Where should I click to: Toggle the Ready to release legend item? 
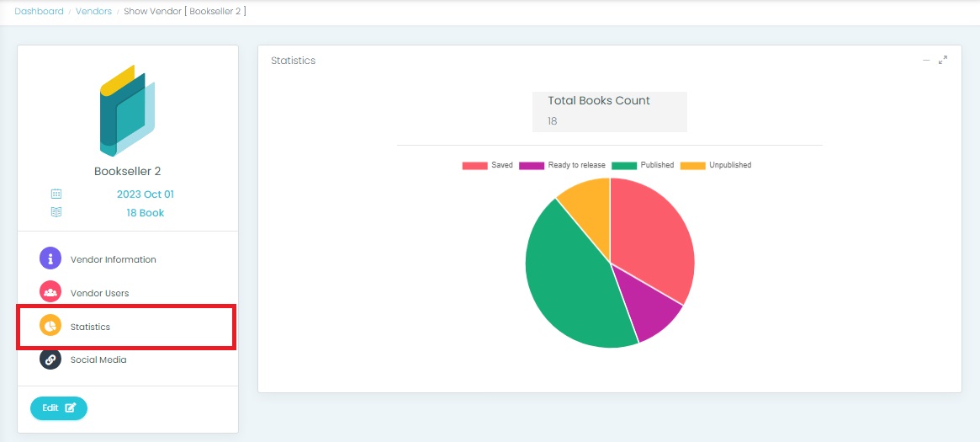coord(563,165)
